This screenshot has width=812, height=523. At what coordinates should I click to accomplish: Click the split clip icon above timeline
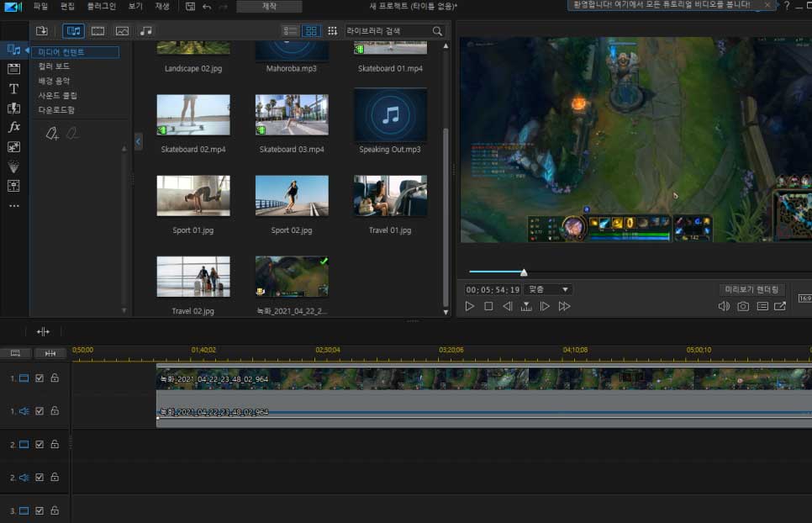coord(44,332)
